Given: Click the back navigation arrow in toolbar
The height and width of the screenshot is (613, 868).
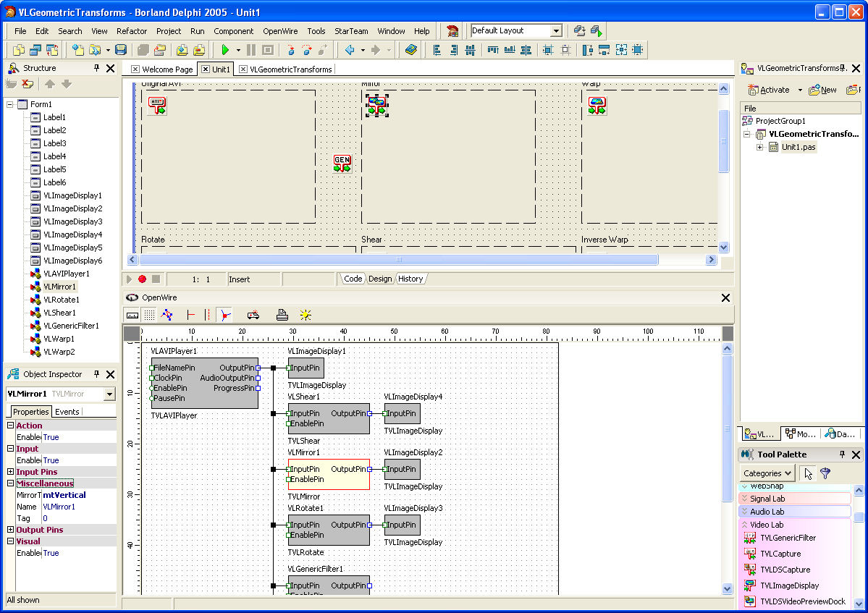Looking at the screenshot, I should [350, 50].
